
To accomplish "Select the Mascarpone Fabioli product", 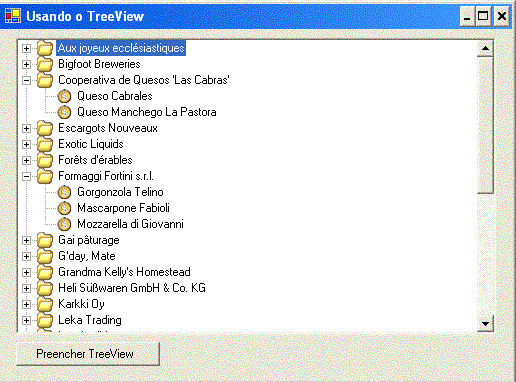I will point(123,208).
